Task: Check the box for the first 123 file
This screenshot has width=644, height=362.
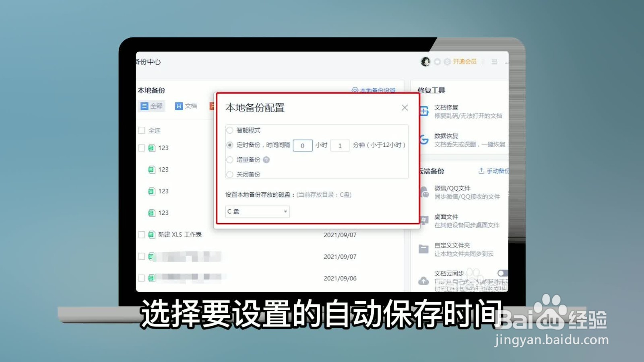Action: click(x=141, y=148)
